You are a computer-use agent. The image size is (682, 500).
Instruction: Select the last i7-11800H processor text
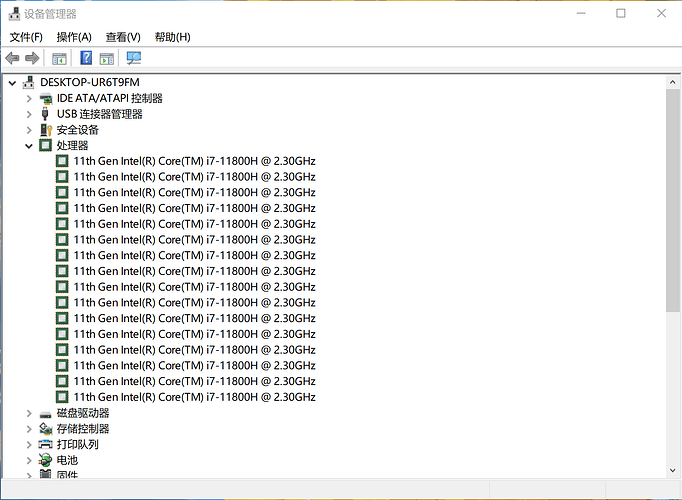(x=194, y=397)
